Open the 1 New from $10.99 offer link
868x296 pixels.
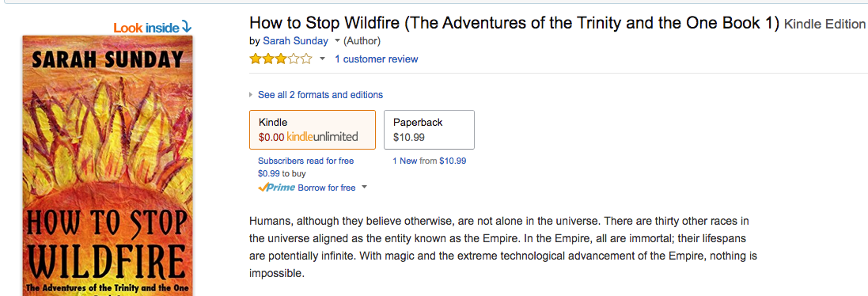429,161
